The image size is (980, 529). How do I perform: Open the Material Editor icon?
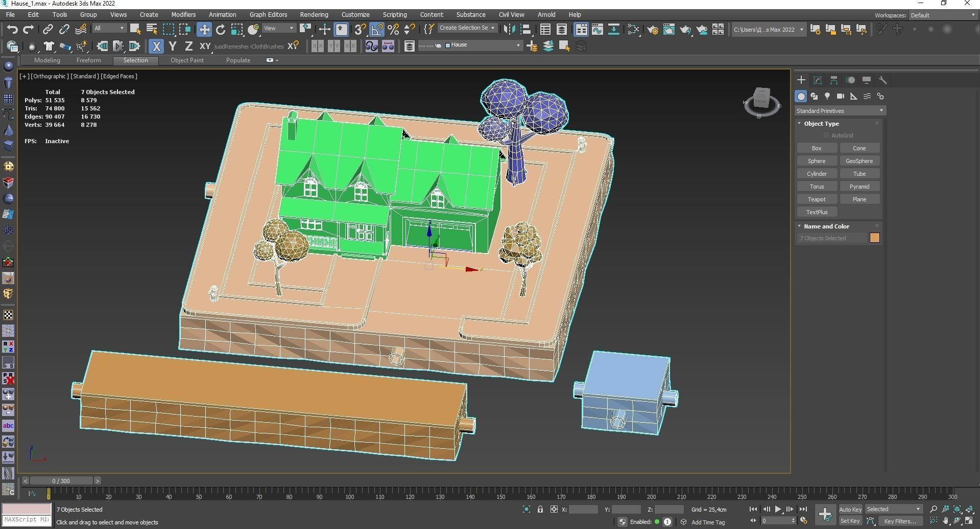(x=633, y=29)
